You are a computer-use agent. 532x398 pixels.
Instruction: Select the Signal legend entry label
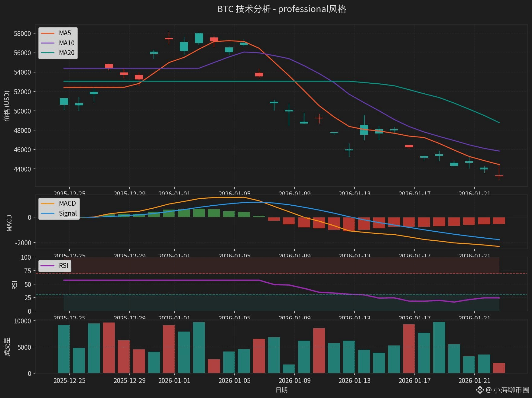[68, 213]
